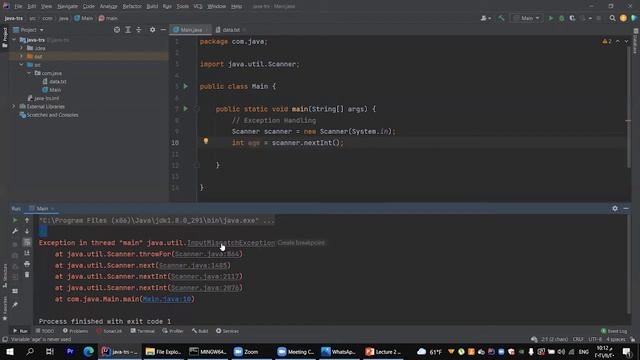The height and width of the screenshot is (360, 640).
Task: Open the Navigate menu
Action: pyautogui.click(x=67, y=6)
